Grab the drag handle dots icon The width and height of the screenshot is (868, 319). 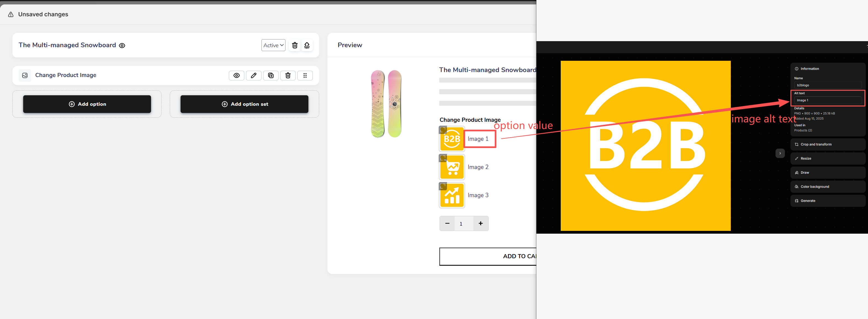point(305,75)
